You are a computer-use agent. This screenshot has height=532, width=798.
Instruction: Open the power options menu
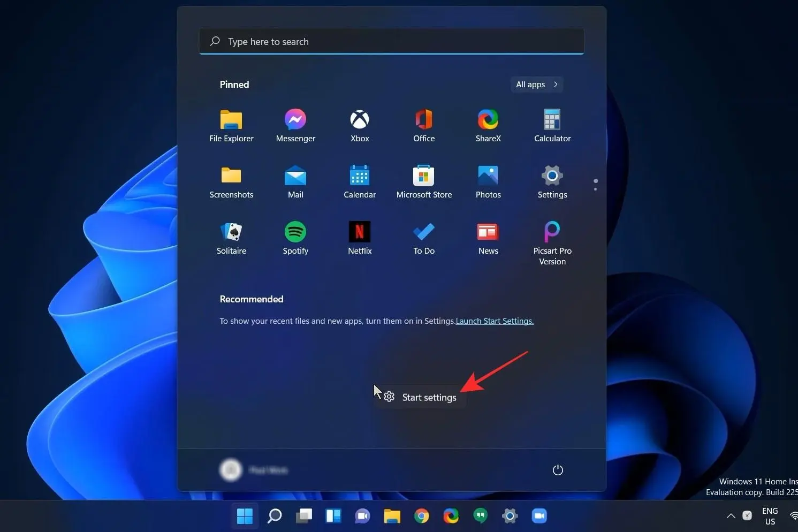(x=558, y=470)
